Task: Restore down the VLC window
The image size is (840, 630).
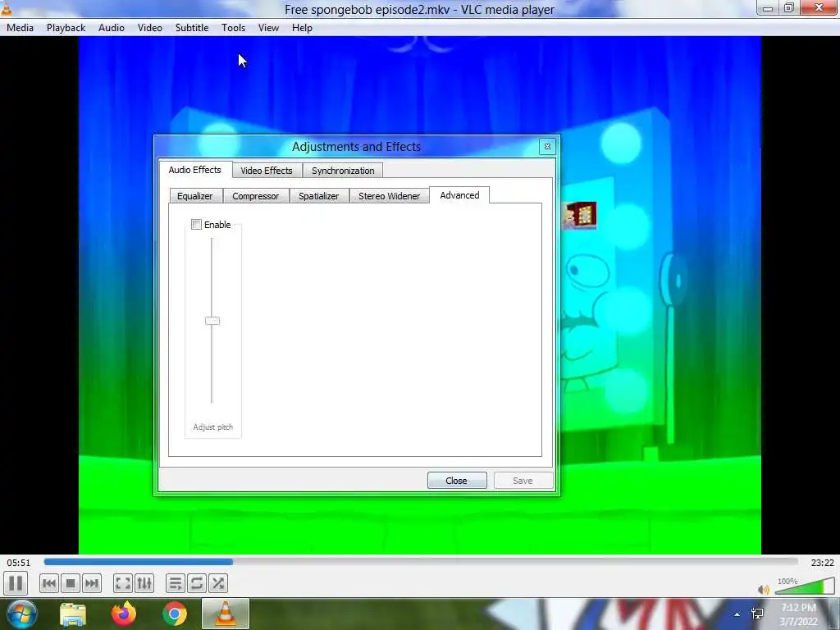Action: click(789, 7)
